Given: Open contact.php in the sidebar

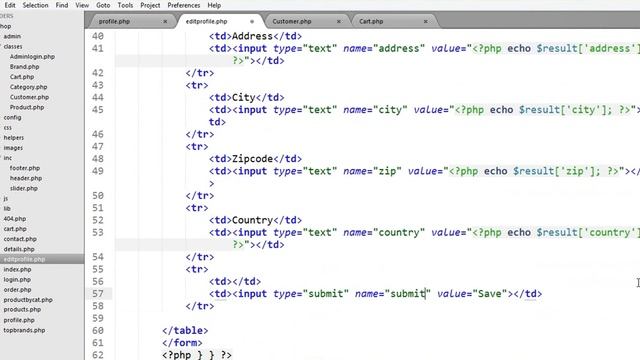Looking at the screenshot, I should (20, 239).
